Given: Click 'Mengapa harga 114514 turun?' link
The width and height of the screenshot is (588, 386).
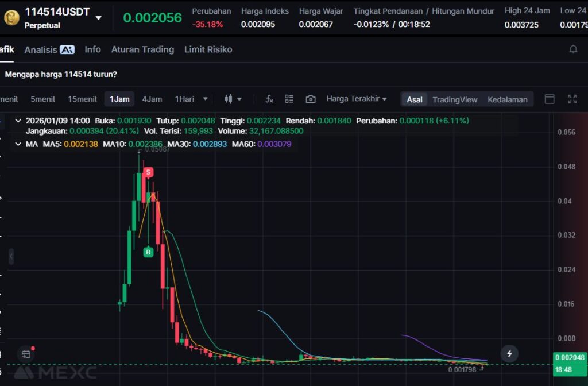Looking at the screenshot, I should [x=61, y=74].
